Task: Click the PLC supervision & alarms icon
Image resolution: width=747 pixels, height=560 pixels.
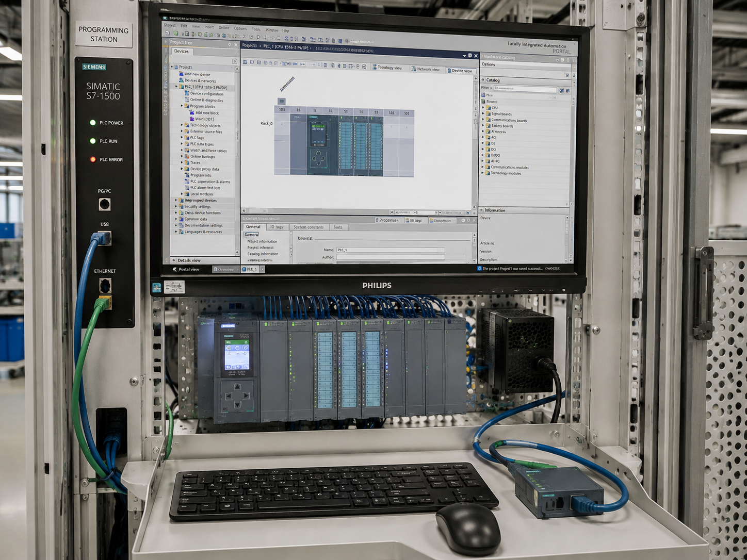Action: tap(187, 182)
